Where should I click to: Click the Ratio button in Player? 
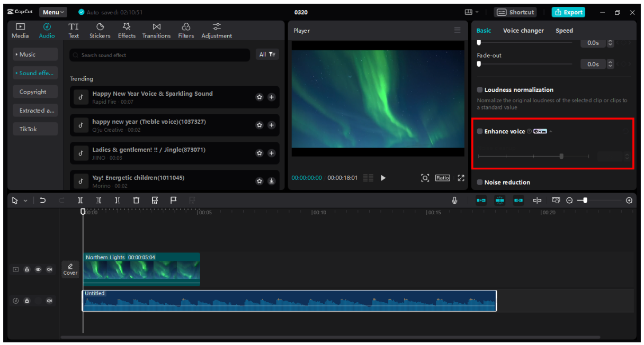tap(443, 178)
